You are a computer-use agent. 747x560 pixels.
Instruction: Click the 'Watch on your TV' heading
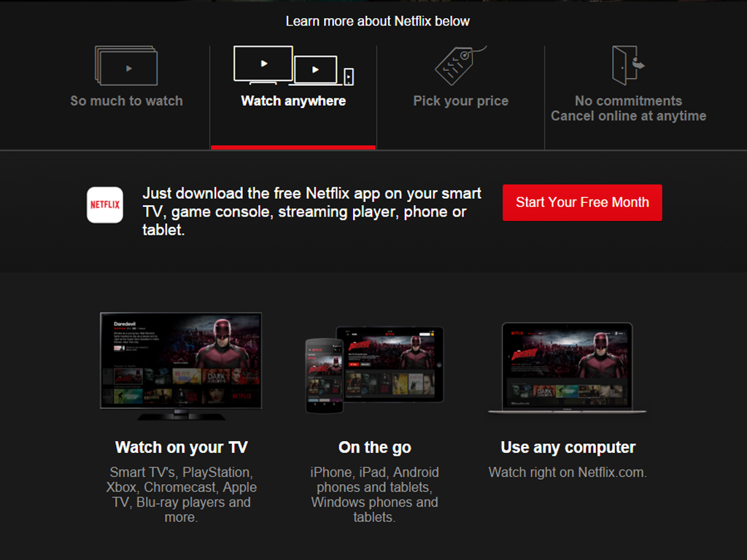pyautogui.click(x=182, y=447)
